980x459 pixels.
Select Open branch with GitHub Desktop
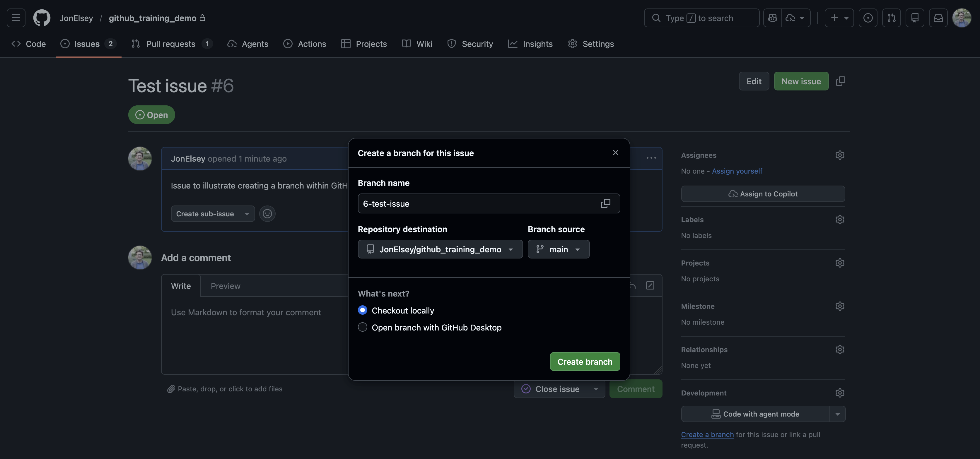point(363,328)
